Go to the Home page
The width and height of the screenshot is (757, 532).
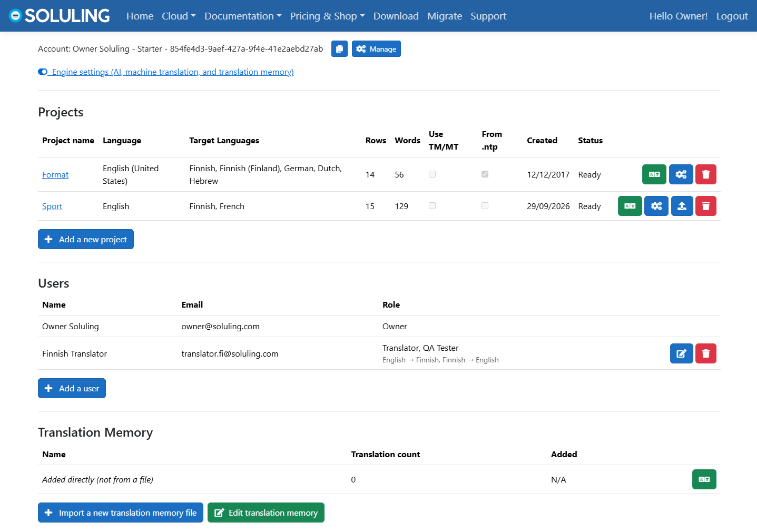coord(140,16)
